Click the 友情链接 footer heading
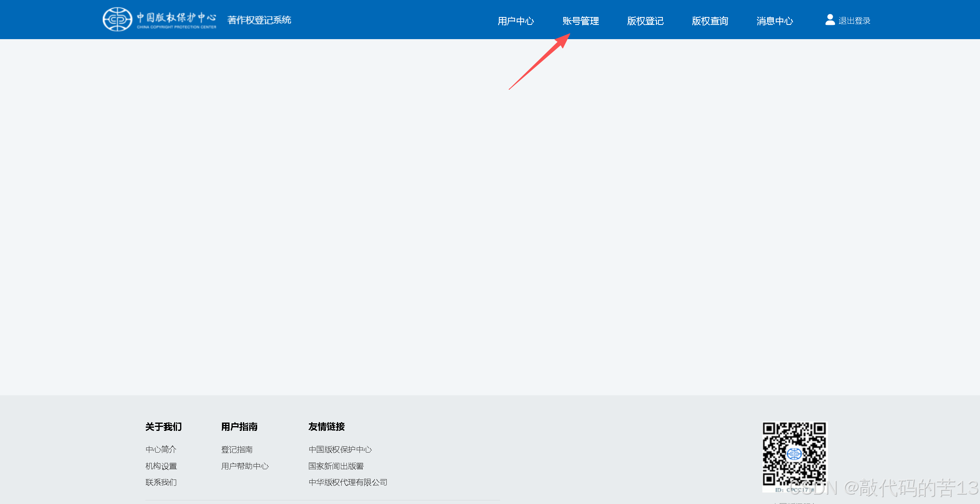This screenshot has height=504, width=980. tap(326, 427)
